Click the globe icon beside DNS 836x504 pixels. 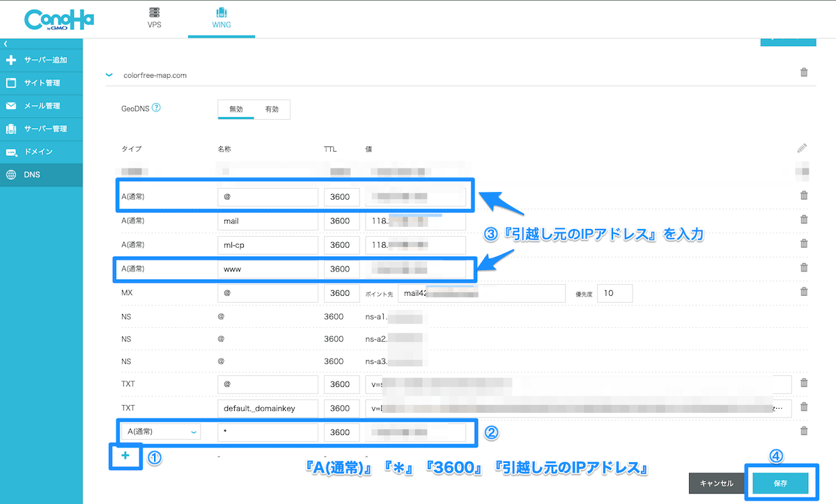coord(11,175)
